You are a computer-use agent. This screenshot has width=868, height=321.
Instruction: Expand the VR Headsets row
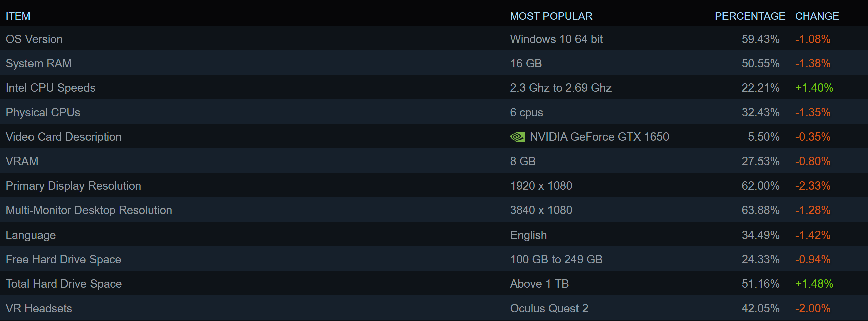pos(39,308)
